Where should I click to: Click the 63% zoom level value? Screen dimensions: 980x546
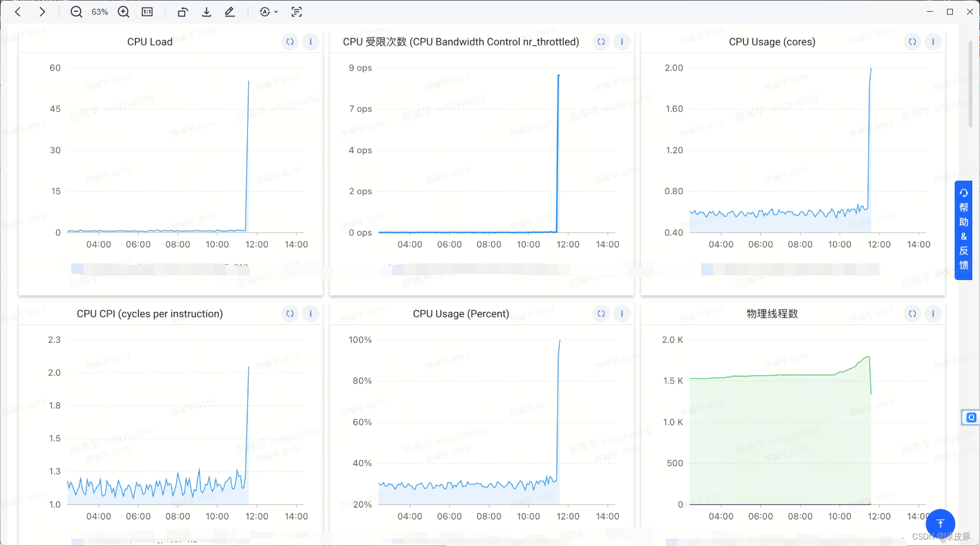coord(100,12)
